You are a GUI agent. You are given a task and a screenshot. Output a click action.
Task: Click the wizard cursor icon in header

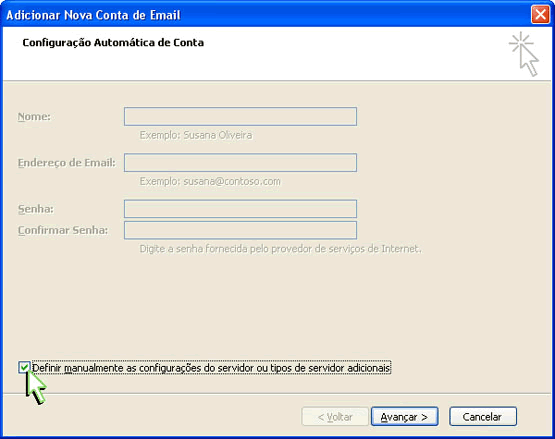pyautogui.click(x=524, y=54)
